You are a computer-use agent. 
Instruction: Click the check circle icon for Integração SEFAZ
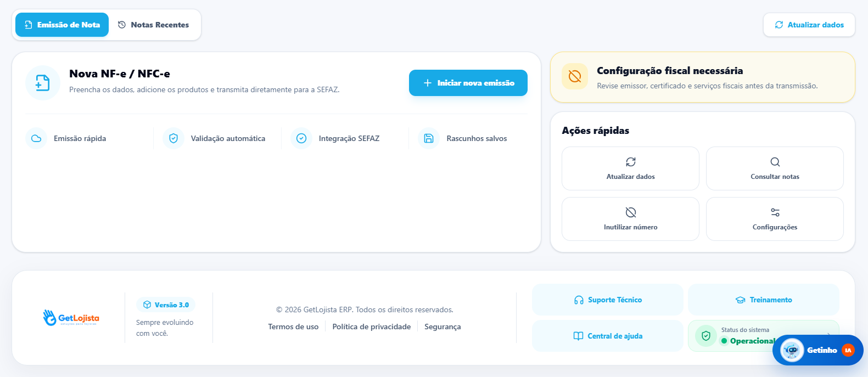(301, 138)
